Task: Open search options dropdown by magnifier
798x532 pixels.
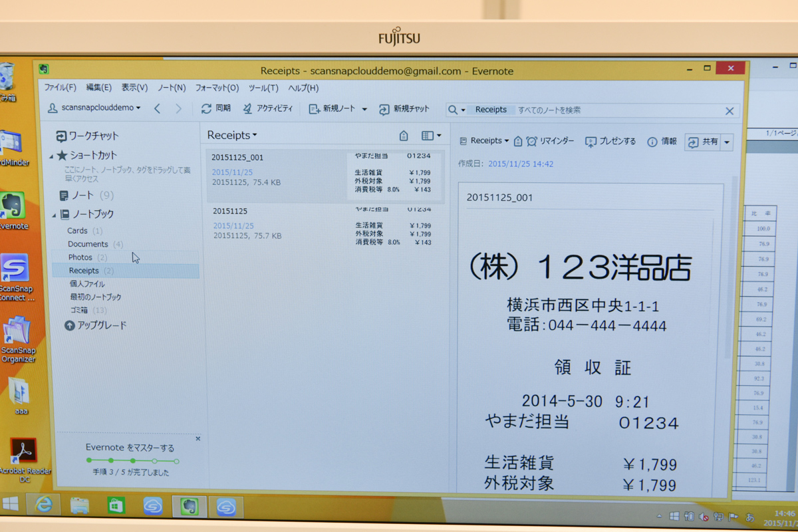Action: click(456, 110)
